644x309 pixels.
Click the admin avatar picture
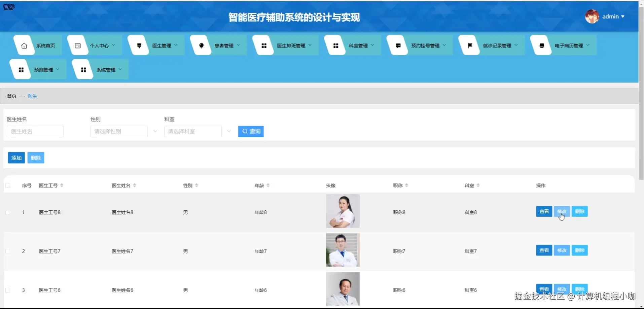592,16
